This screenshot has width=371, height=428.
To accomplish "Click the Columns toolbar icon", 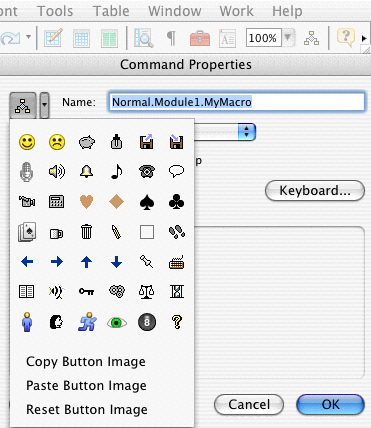I will [109, 38].
